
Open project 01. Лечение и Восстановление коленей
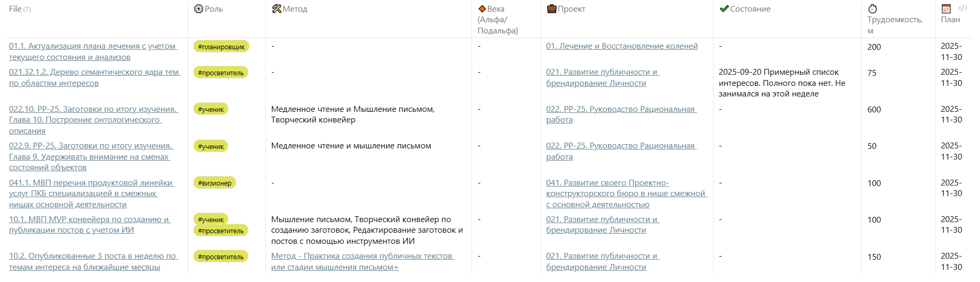(x=621, y=46)
